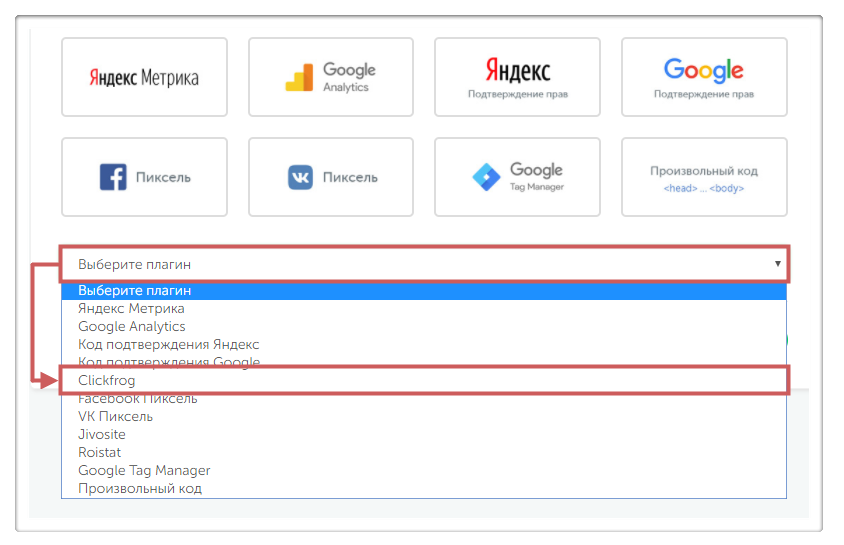Choose Произвольный код in the dropdown list
Screen dimensions: 844x545
[140, 489]
